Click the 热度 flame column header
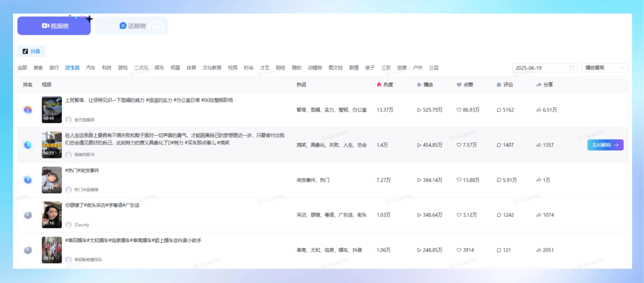Image resolution: width=644 pixels, height=283 pixels. click(385, 85)
